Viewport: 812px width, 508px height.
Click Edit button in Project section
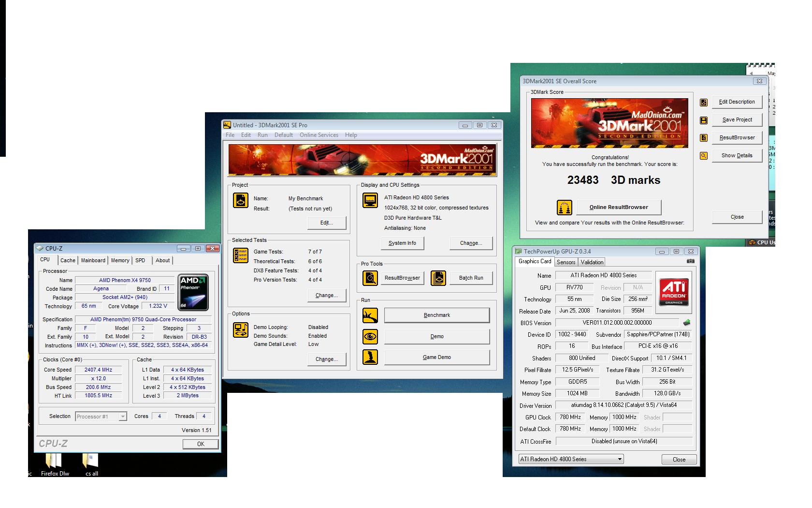(327, 223)
